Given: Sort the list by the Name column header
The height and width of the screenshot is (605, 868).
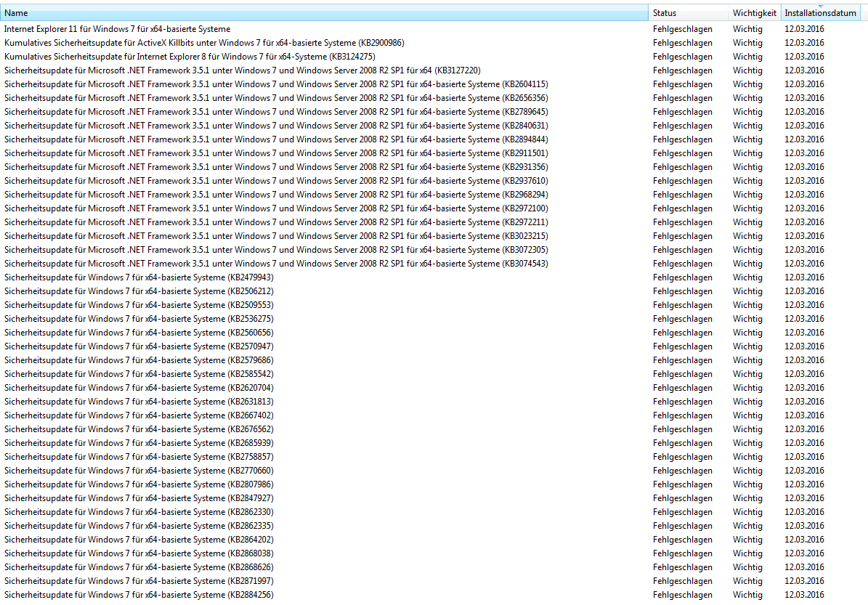Looking at the screenshot, I should coord(324,13).
